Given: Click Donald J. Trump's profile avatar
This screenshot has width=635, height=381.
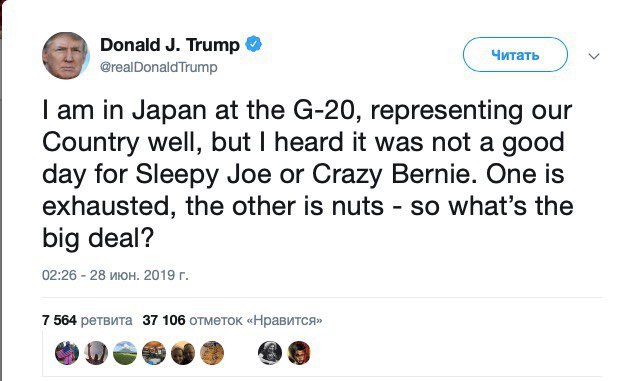Looking at the screenshot, I should tap(66, 55).
